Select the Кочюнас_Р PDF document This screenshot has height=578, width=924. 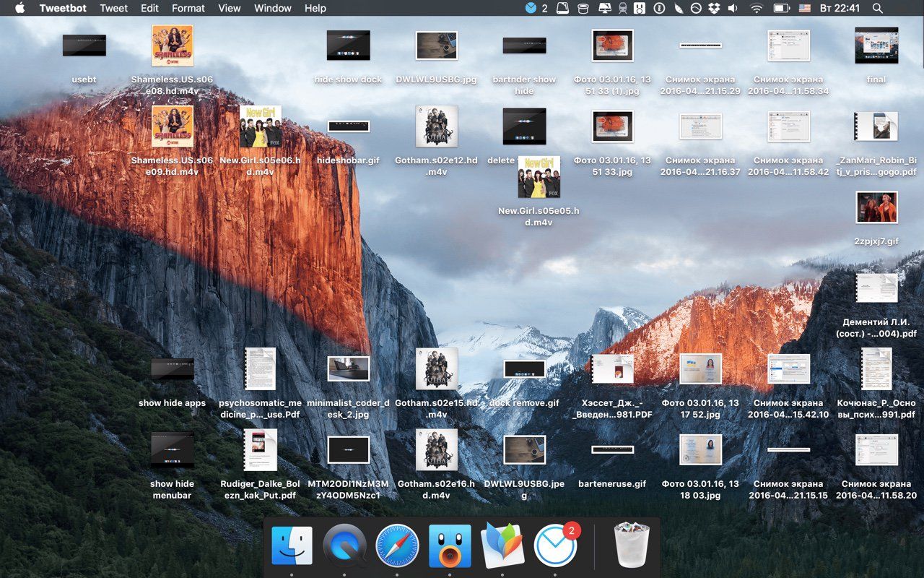877,369
